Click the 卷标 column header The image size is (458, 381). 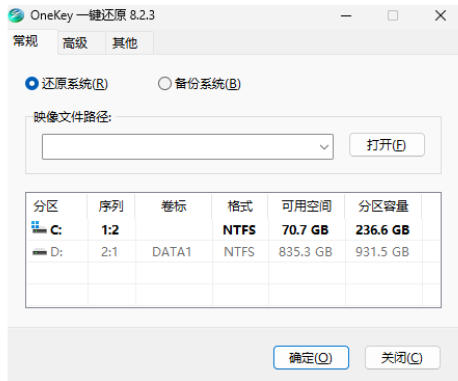coord(173,206)
